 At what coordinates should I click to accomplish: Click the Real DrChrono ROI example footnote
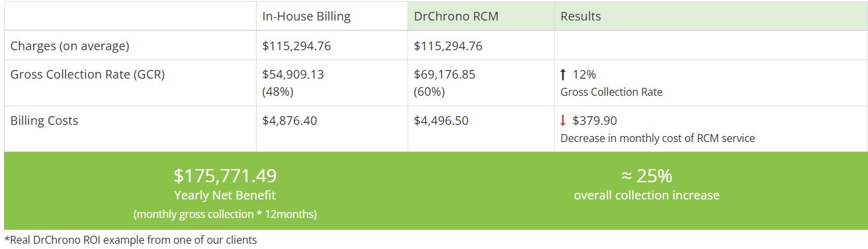pos(130,240)
